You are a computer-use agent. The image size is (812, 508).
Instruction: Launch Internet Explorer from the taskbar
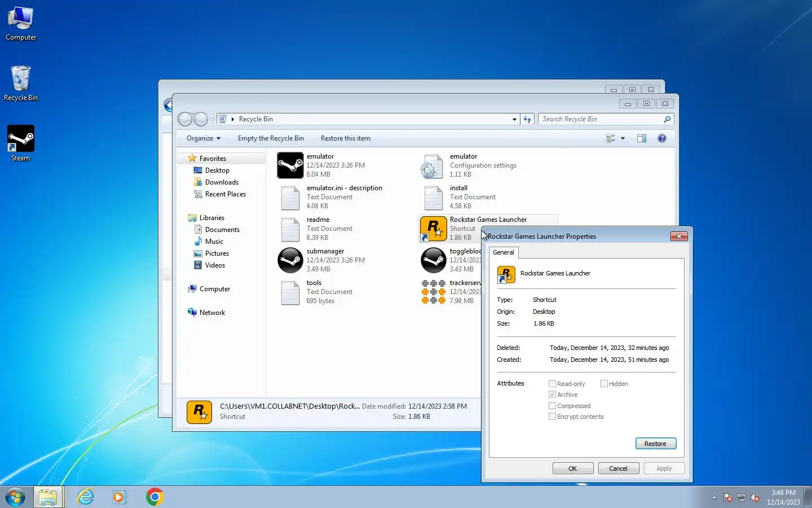coord(85,497)
